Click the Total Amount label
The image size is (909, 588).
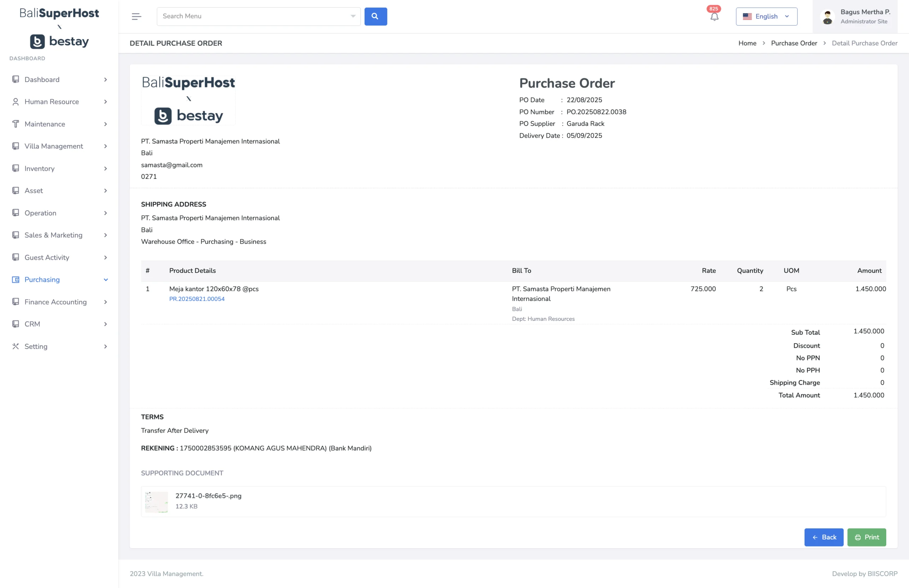799,395
